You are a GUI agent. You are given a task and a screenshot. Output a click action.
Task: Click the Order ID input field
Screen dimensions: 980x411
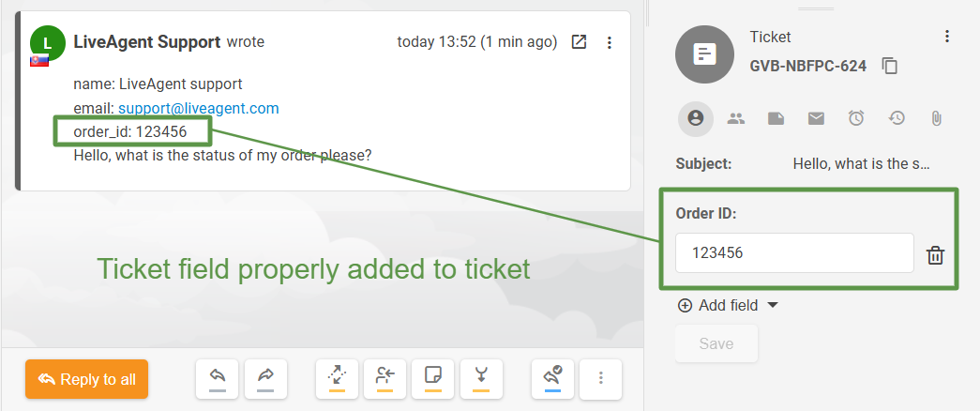tap(793, 252)
